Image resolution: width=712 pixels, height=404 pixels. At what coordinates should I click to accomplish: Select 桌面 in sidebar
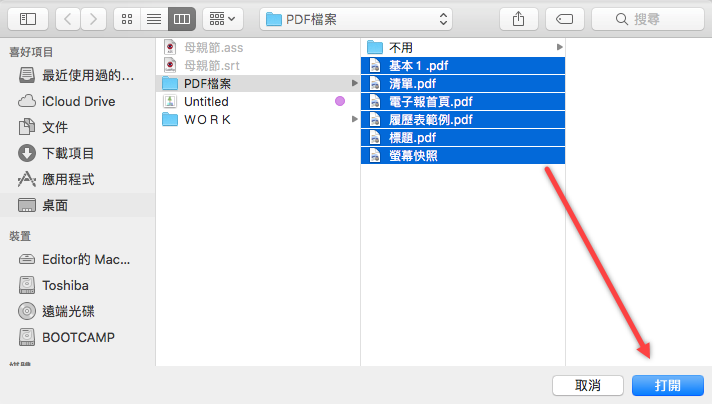coord(78,205)
